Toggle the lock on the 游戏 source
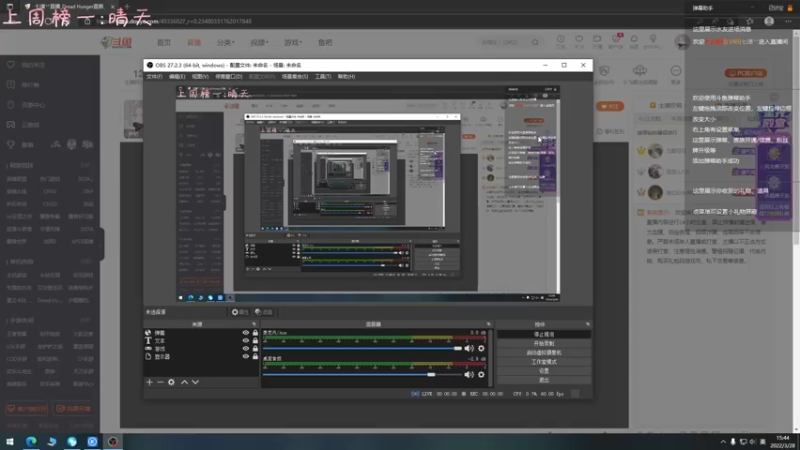The image size is (800, 450). (255, 348)
